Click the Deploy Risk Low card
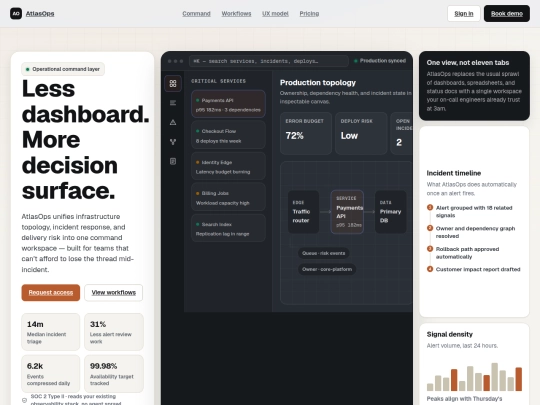 (361, 133)
